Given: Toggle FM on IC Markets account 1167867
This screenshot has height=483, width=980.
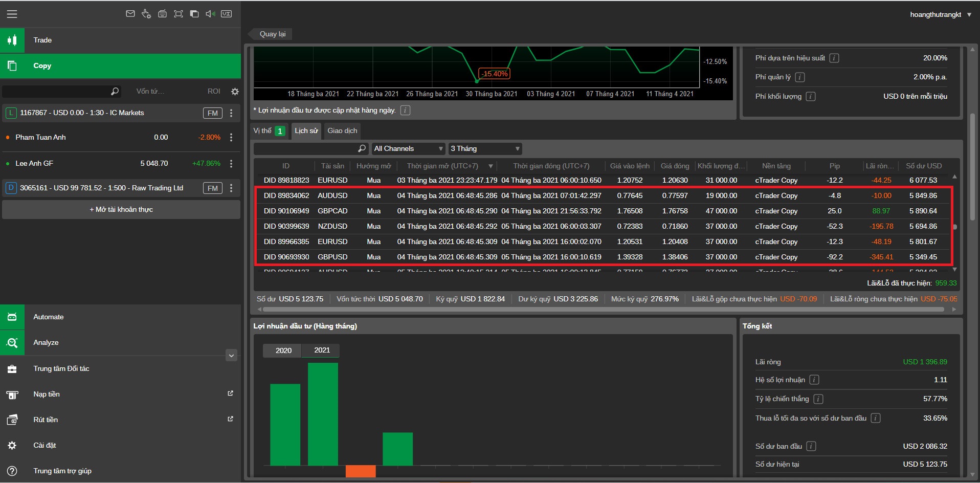Looking at the screenshot, I should tap(213, 113).
